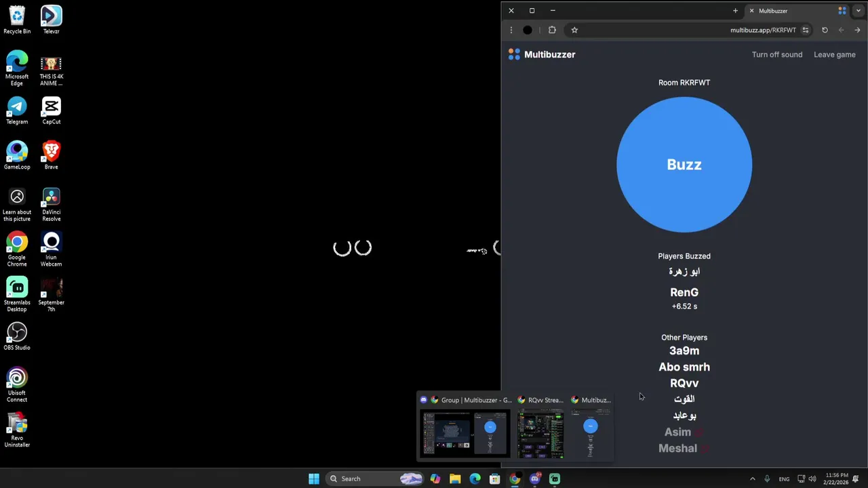Open the Ubisoft Connect shortcut

[17, 385]
